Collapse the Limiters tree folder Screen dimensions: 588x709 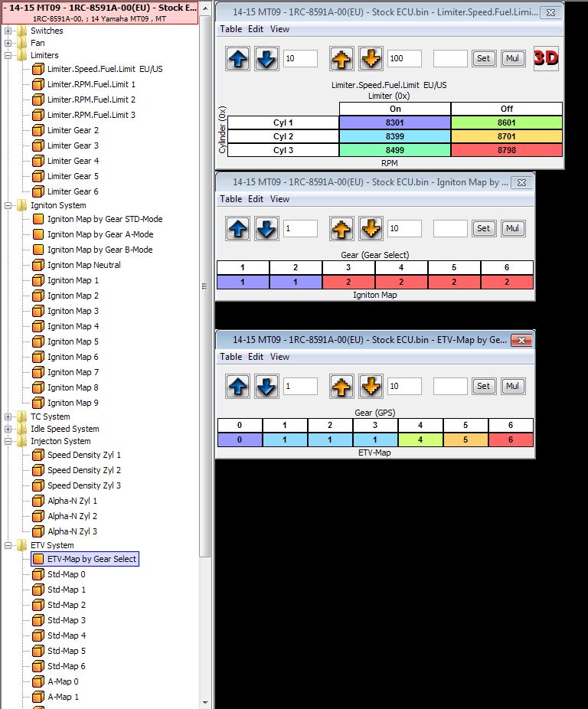pos(8,55)
